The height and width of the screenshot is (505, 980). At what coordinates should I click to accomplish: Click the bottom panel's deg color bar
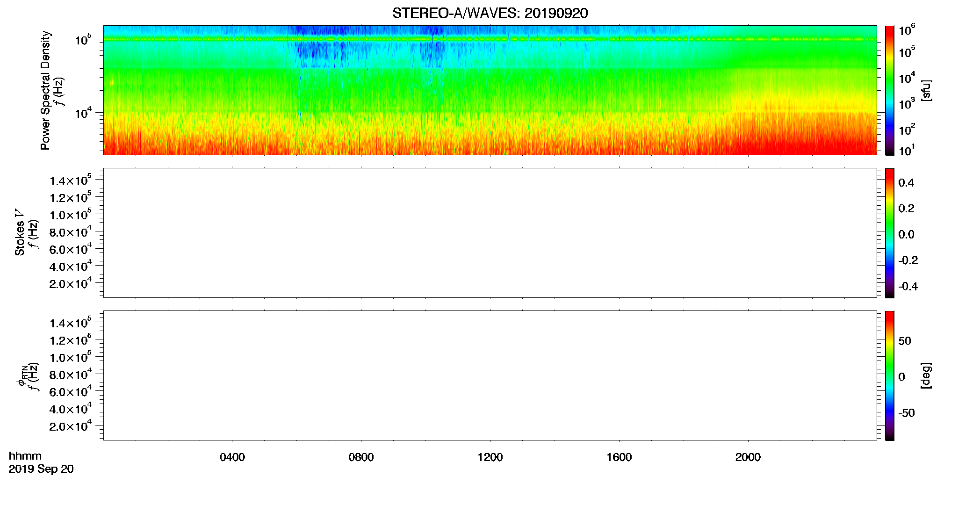[890, 375]
